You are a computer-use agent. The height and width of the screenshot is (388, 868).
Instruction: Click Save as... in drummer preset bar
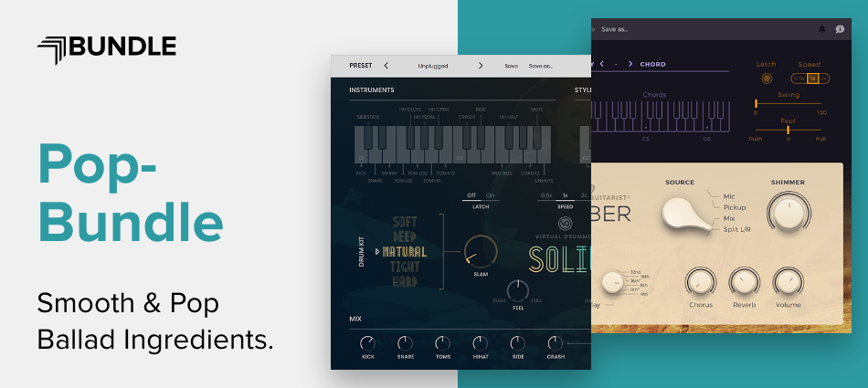point(540,66)
